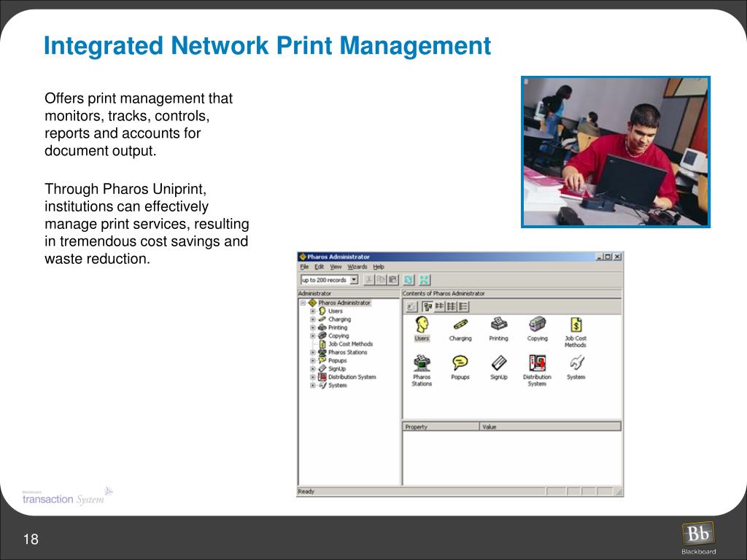Viewport: 747px width, 560px height.
Task: Open the View menu
Action: [336, 267]
